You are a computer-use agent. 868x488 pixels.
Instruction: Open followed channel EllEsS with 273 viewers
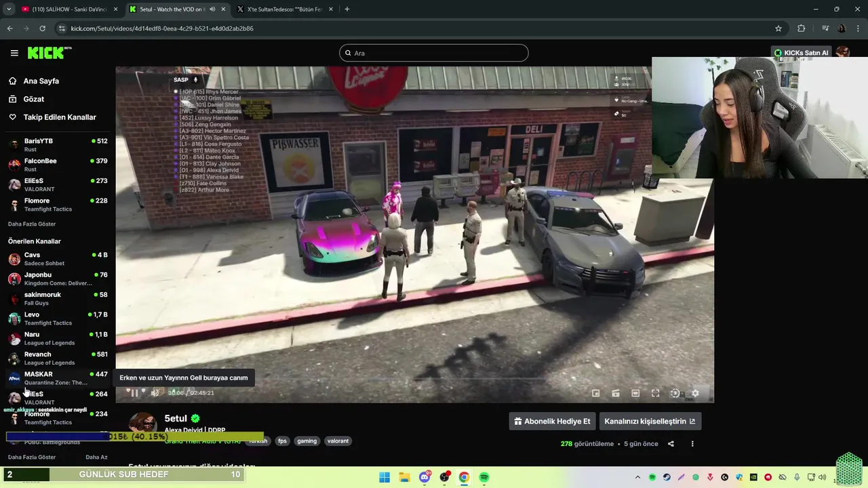click(57, 184)
